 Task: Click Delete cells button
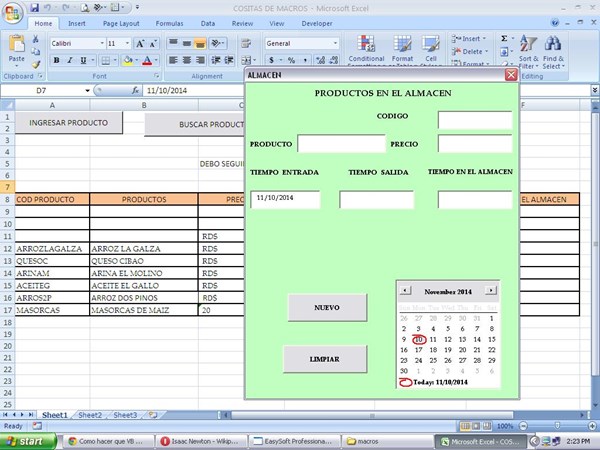(x=469, y=51)
